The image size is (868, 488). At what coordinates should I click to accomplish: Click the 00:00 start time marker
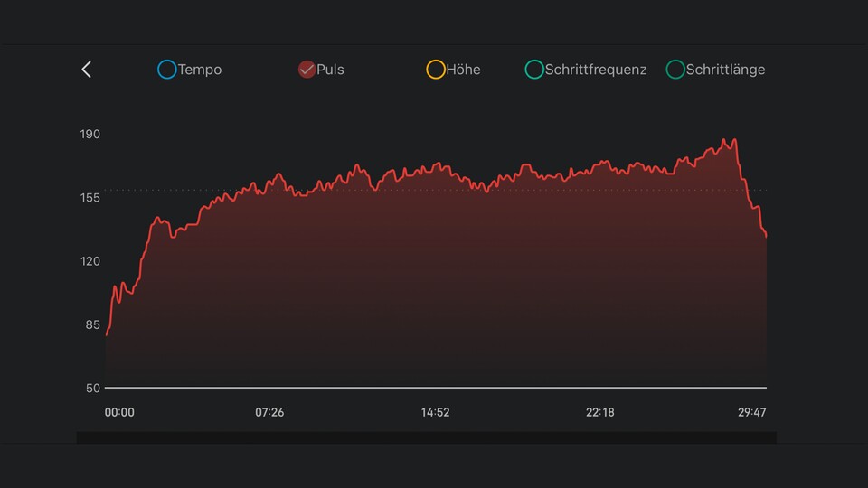(119, 412)
